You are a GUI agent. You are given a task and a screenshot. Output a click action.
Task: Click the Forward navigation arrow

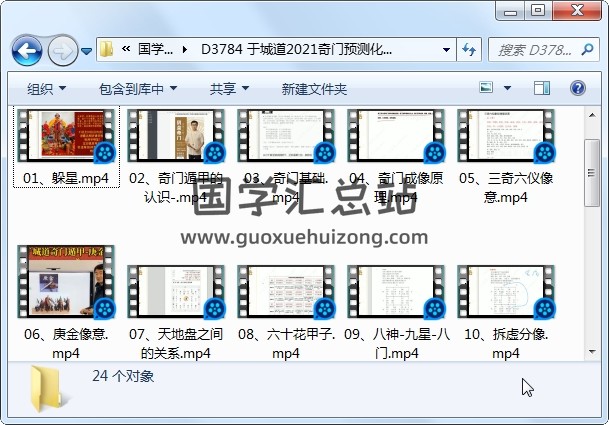pos(62,50)
